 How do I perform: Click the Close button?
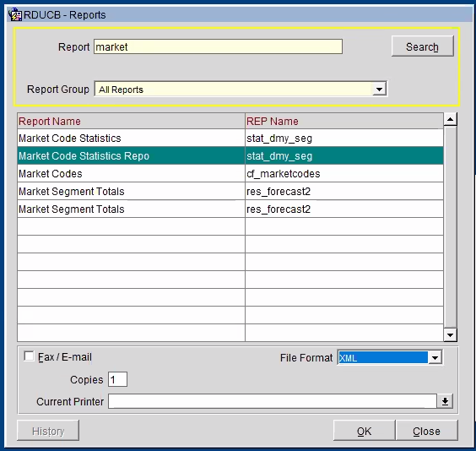click(426, 431)
